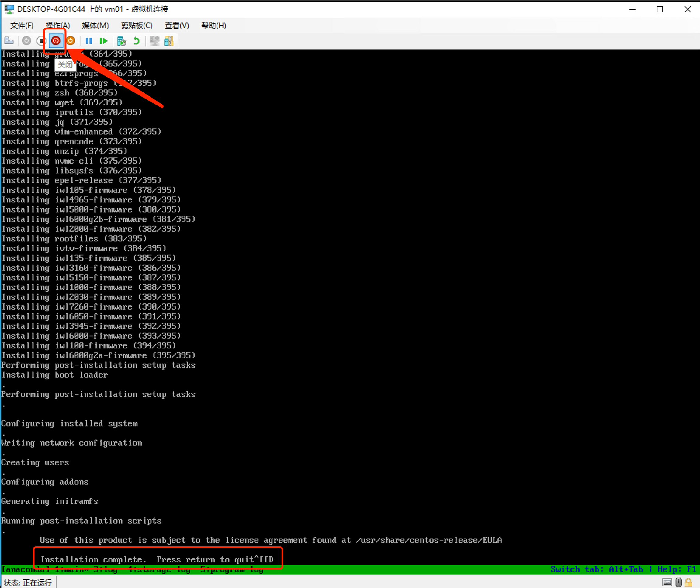This screenshot has height=588, width=700.
Task: Click 'Configuring installed system' line
Action: (69, 423)
